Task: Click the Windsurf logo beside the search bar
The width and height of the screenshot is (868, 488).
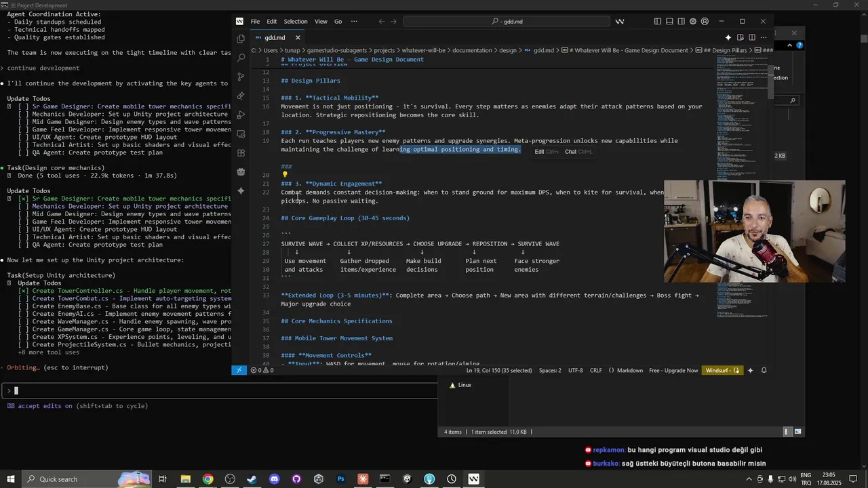Action: pyautogui.click(x=619, y=21)
